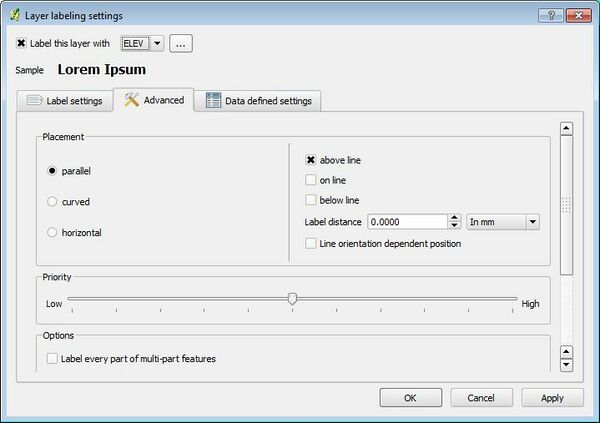Check the 'below line' option
Viewport: 600px width, 423px height.
pos(311,200)
